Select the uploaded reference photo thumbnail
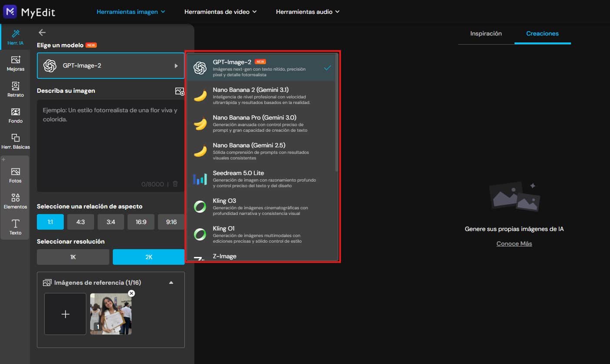This screenshot has width=610, height=364. point(111,314)
